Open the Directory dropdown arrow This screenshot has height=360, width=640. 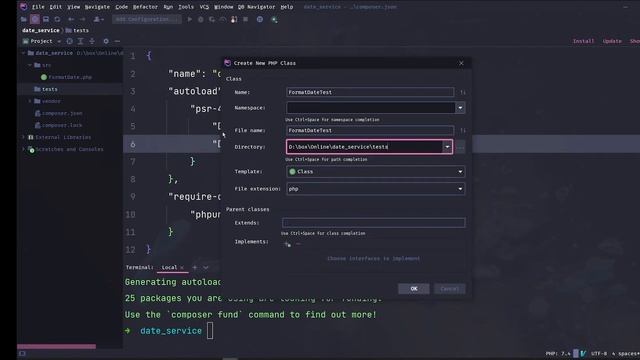pos(447,147)
